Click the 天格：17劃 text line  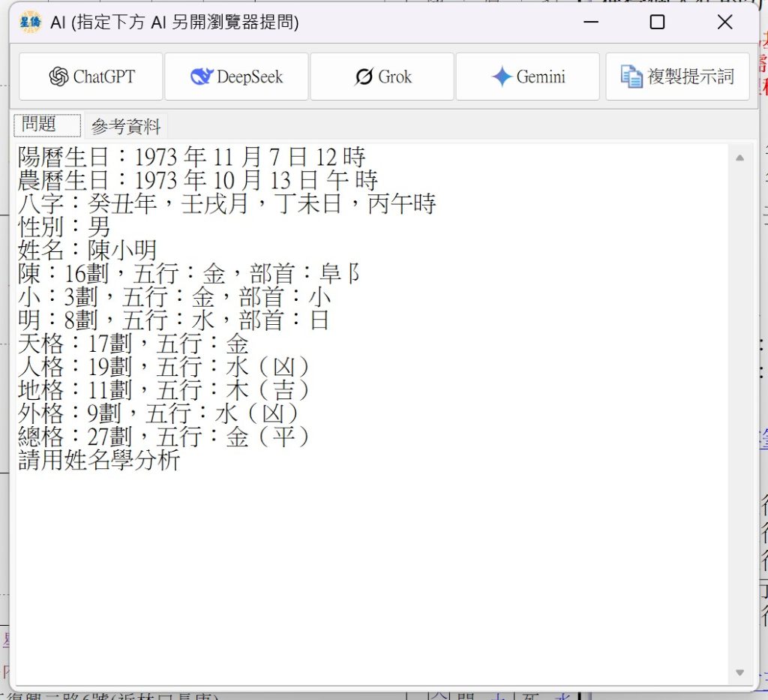tap(133, 344)
